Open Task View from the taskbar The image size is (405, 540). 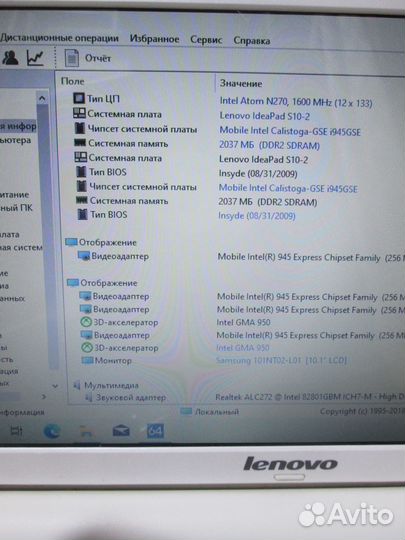click(16, 430)
